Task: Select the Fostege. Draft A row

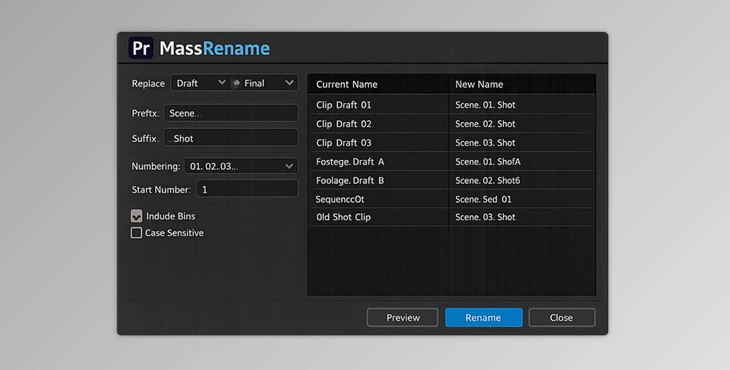Action: coord(452,161)
